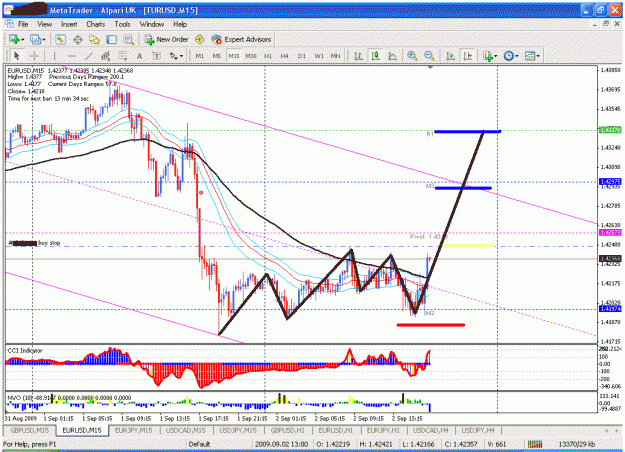Toggle the Chart Shift toolbar button
This screenshot has width=625, height=452.
tap(468, 56)
